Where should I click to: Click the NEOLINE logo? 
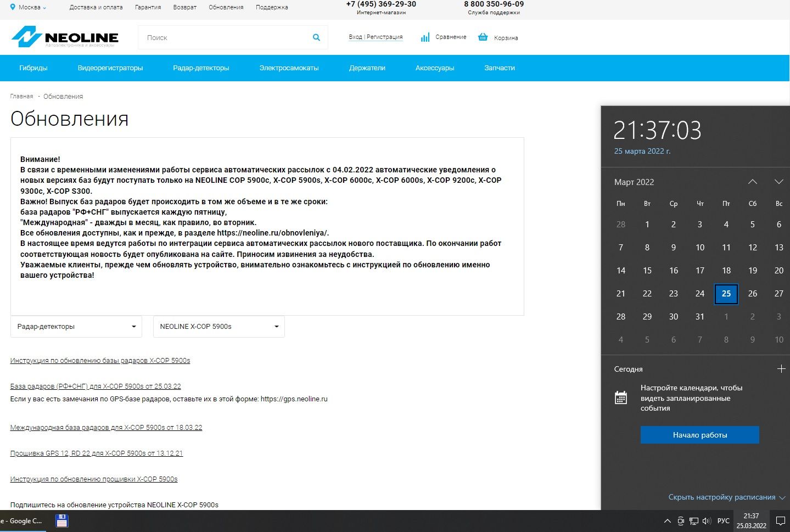[x=65, y=37]
